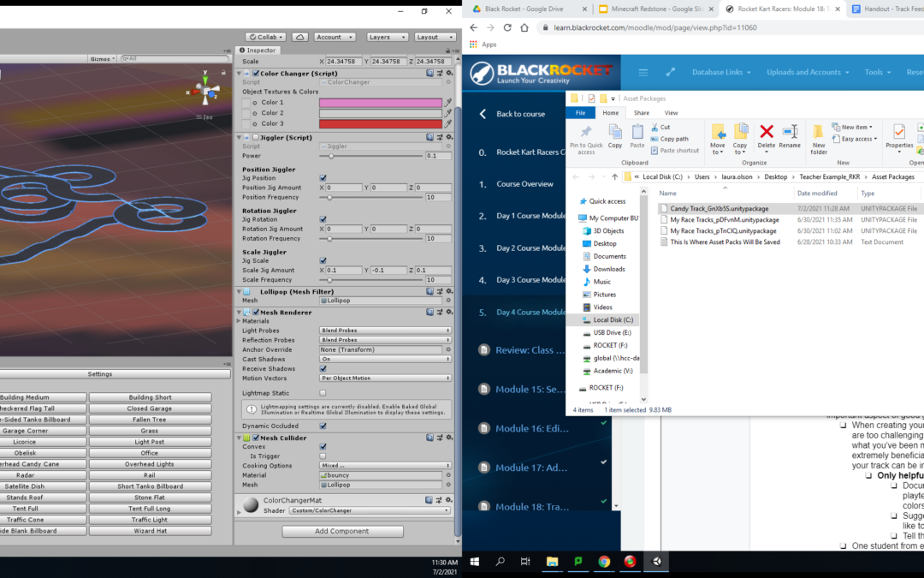Go to Chrome home page
Screen dimensions: 924x578
(x=524, y=27)
